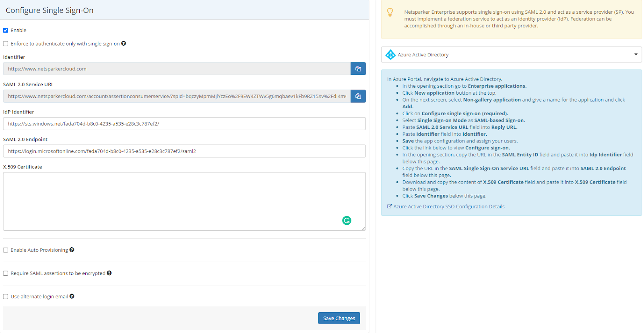The width and height of the screenshot is (644, 333).
Task: Click into the IdP Identifier field
Action: pos(184,124)
